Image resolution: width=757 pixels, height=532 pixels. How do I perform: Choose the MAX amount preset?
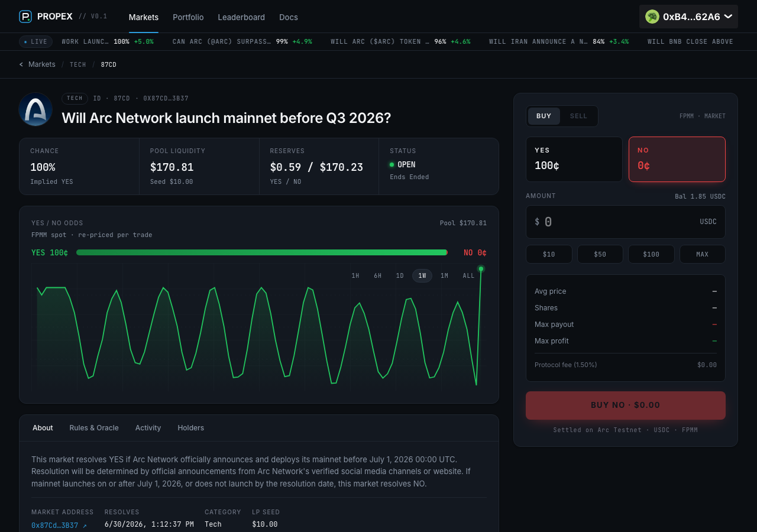(x=703, y=254)
